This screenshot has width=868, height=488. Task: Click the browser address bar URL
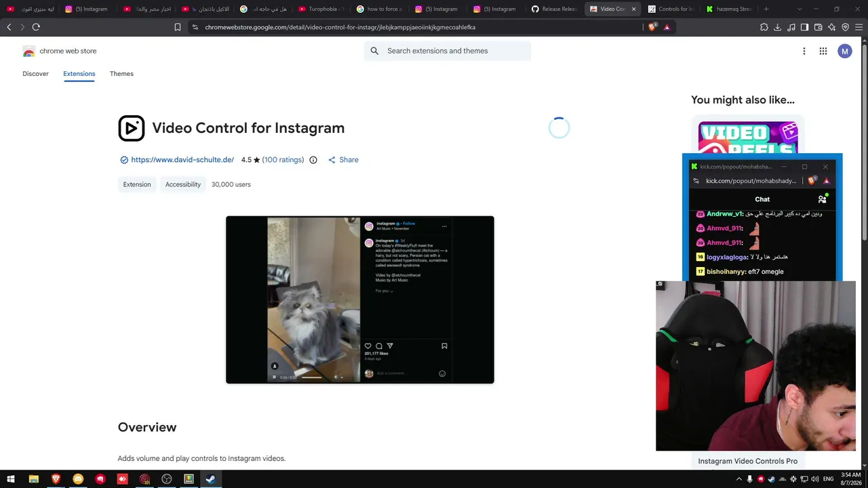pos(340,27)
